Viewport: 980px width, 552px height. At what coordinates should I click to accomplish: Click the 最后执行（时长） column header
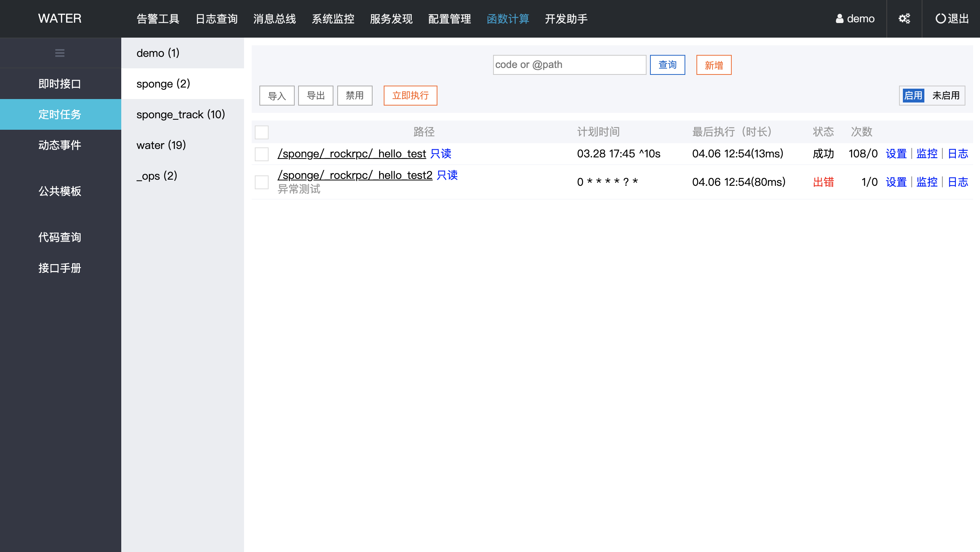732,132
